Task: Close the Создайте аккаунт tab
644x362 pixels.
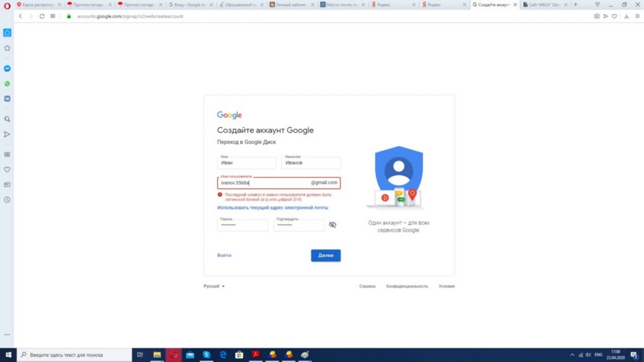Action: (515, 5)
